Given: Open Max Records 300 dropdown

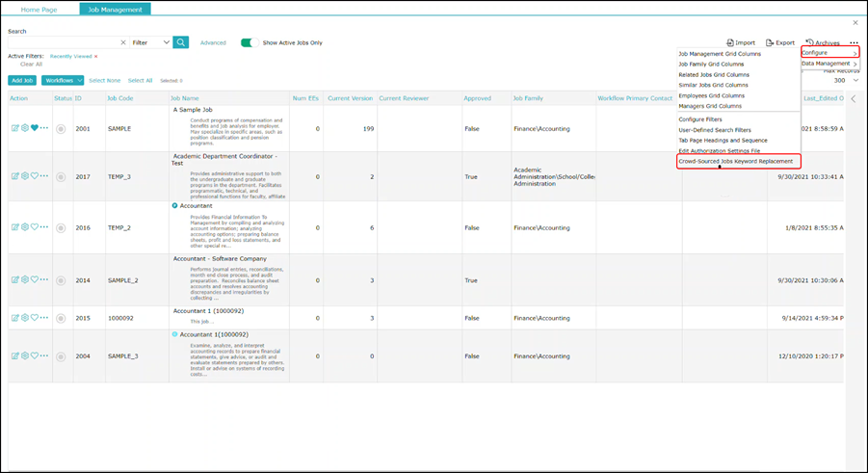Looking at the screenshot, I should 846,80.
